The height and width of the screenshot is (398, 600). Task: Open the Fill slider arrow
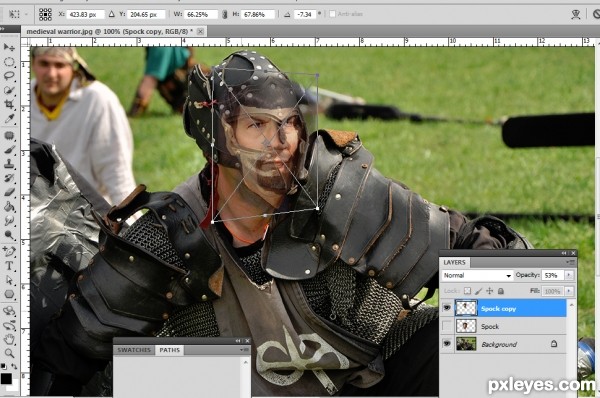(x=569, y=291)
